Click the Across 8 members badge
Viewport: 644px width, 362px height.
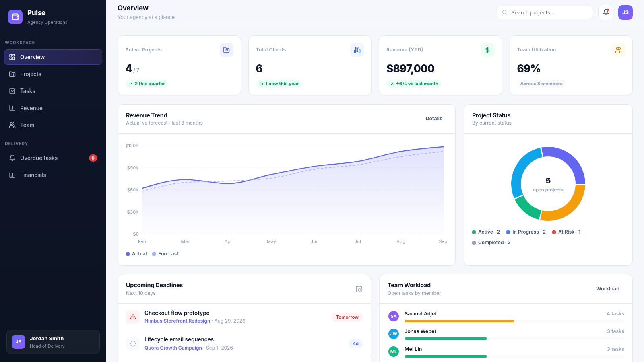(x=541, y=84)
